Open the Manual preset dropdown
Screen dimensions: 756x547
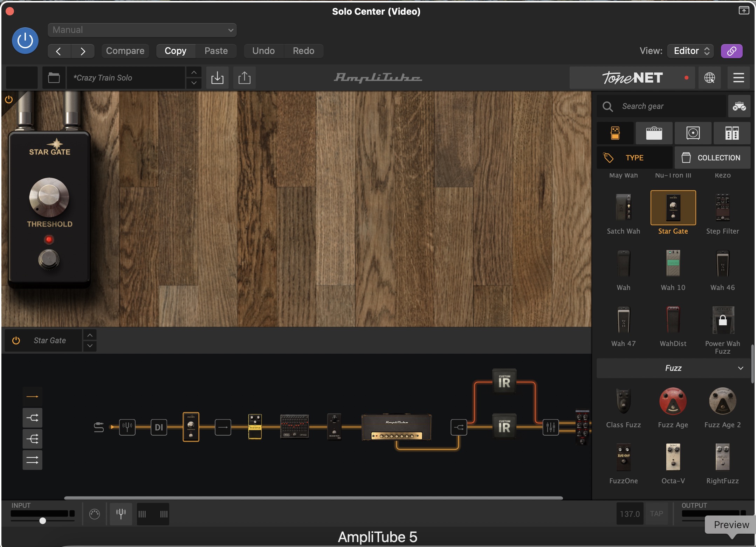[x=142, y=30]
